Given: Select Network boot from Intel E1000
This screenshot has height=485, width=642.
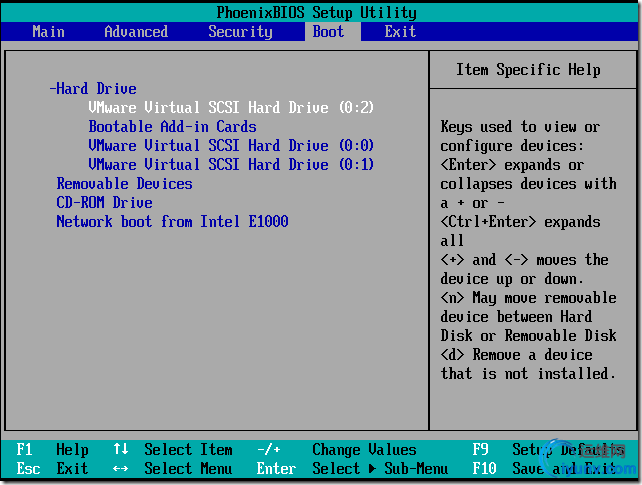Looking at the screenshot, I should point(172,221).
